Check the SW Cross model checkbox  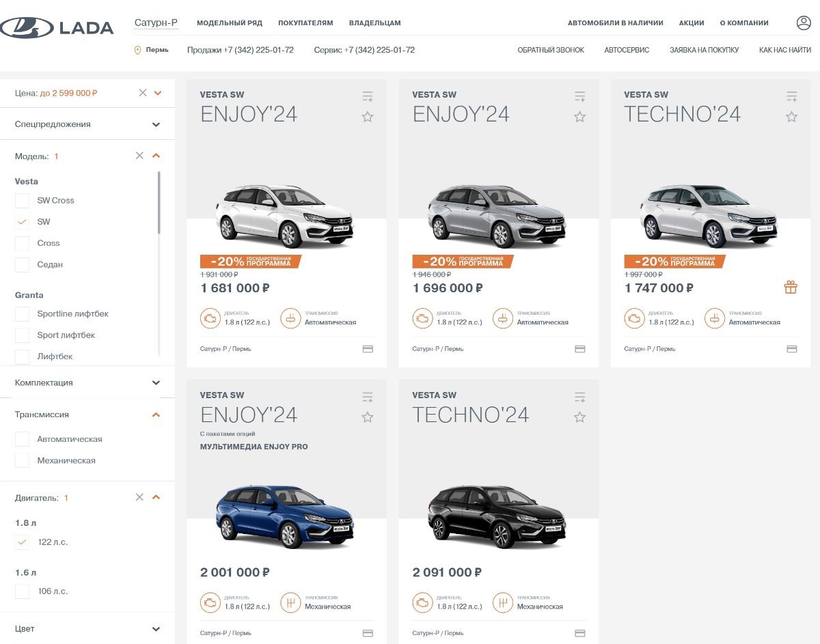click(x=23, y=200)
